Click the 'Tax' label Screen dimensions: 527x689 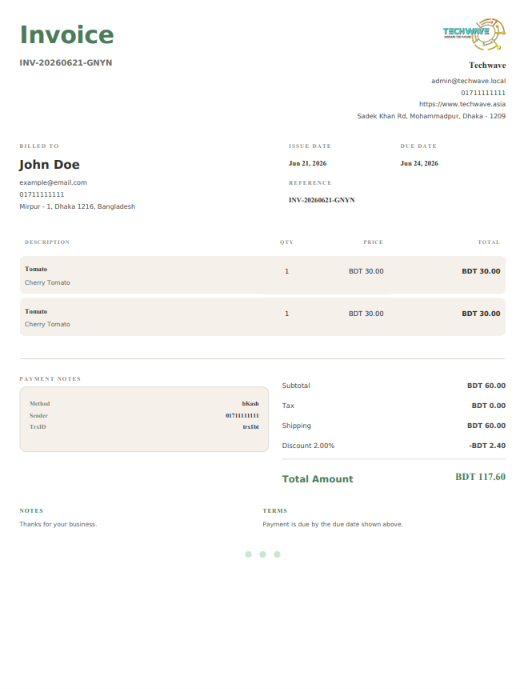pyautogui.click(x=288, y=406)
